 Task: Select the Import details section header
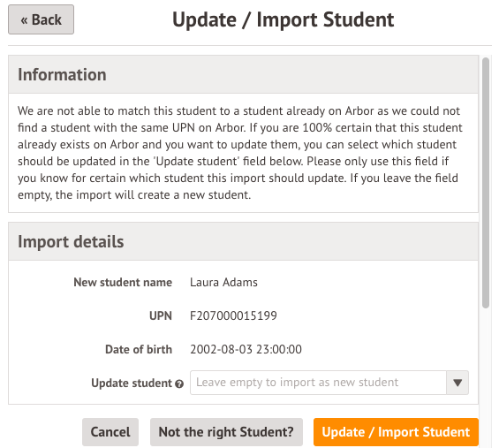click(x=243, y=241)
